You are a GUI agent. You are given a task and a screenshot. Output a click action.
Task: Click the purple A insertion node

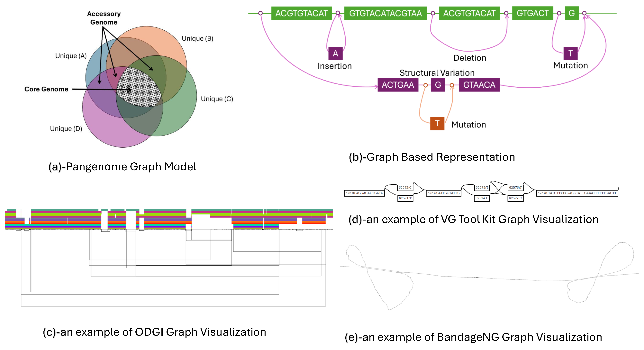tap(335, 53)
